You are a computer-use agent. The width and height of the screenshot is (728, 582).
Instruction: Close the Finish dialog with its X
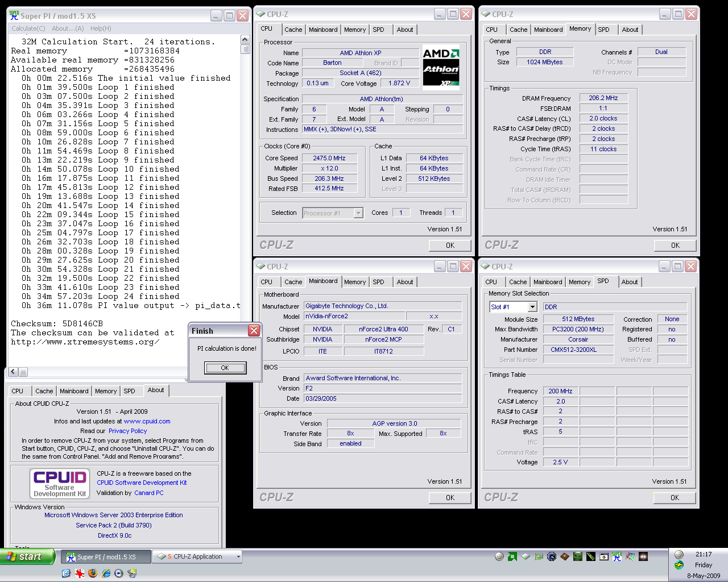(x=254, y=330)
